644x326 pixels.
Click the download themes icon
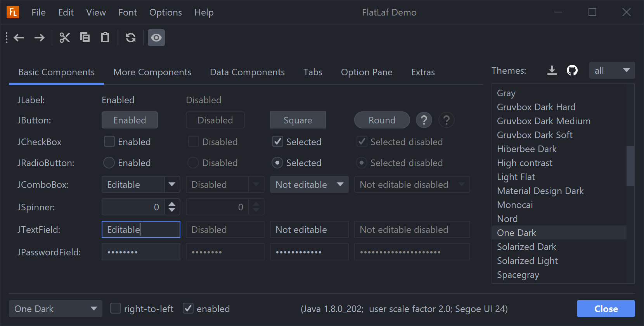pyautogui.click(x=552, y=71)
